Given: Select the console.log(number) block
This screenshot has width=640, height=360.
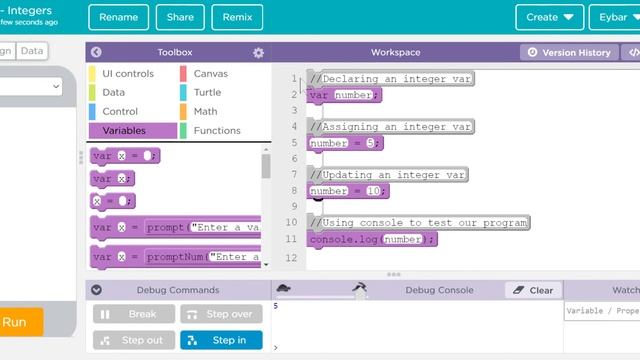Looking at the screenshot, I should pyautogui.click(x=372, y=239).
